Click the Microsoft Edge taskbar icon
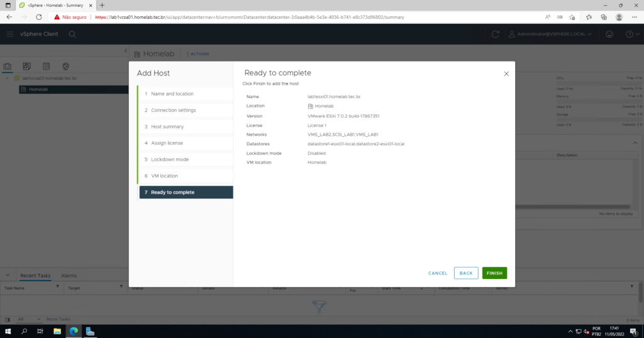The height and width of the screenshot is (338, 644). [x=74, y=332]
